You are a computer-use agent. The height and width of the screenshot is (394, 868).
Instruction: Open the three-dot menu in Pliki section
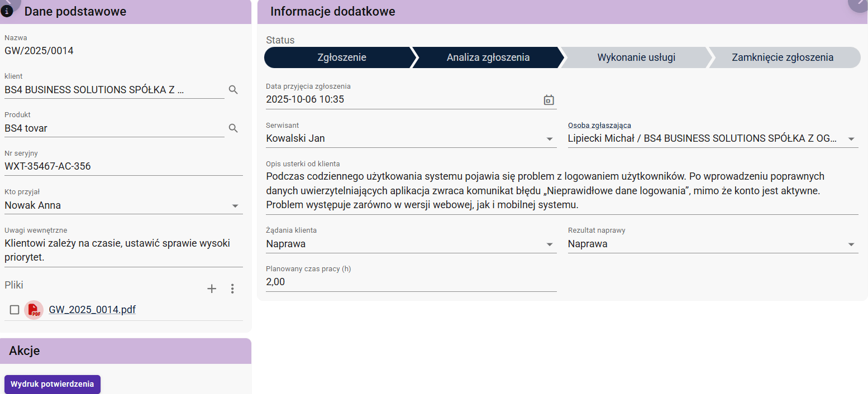pyautogui.click(x=233, y=289)
